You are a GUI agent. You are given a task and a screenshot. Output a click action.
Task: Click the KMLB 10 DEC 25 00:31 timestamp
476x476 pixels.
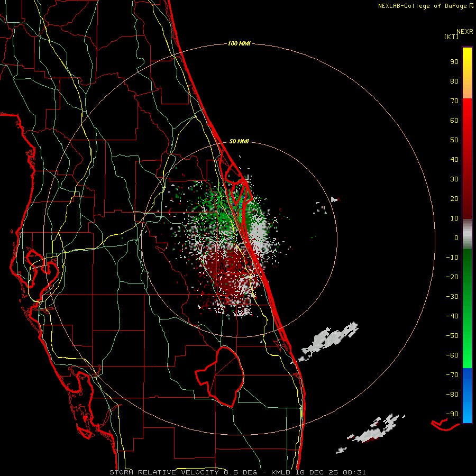click(x=318, y=472)
